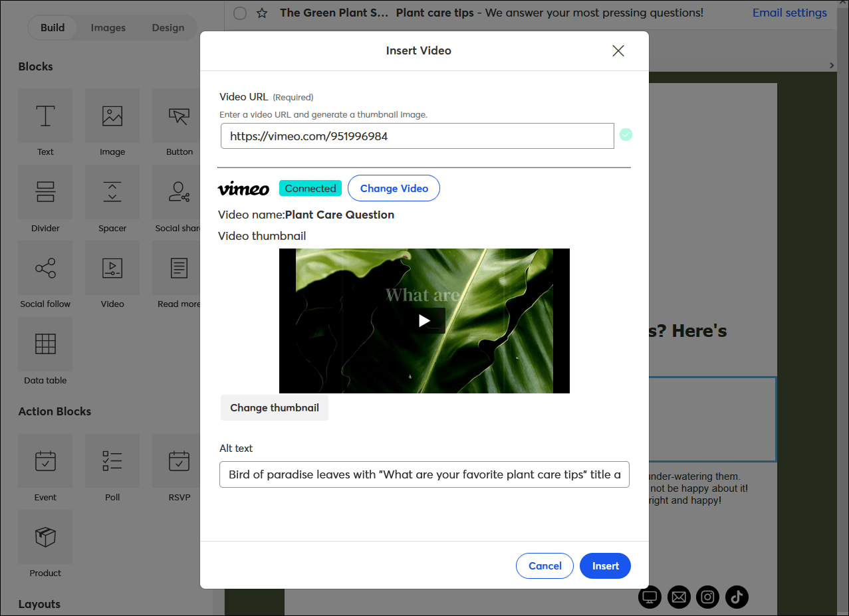Click the Instagram icon in the email footer

pyautogui.click(x=707, y=597)
